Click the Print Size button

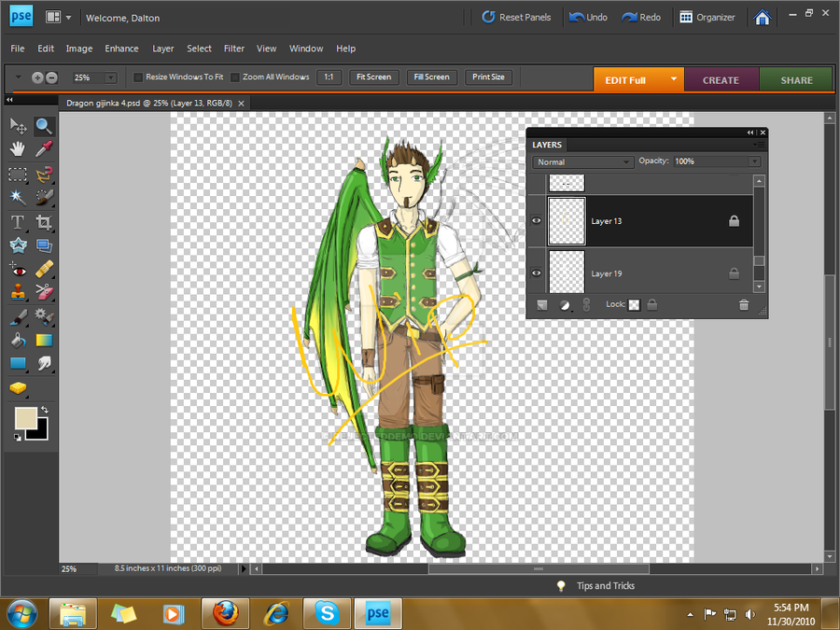pyautogui.click(x=488, y=77)
